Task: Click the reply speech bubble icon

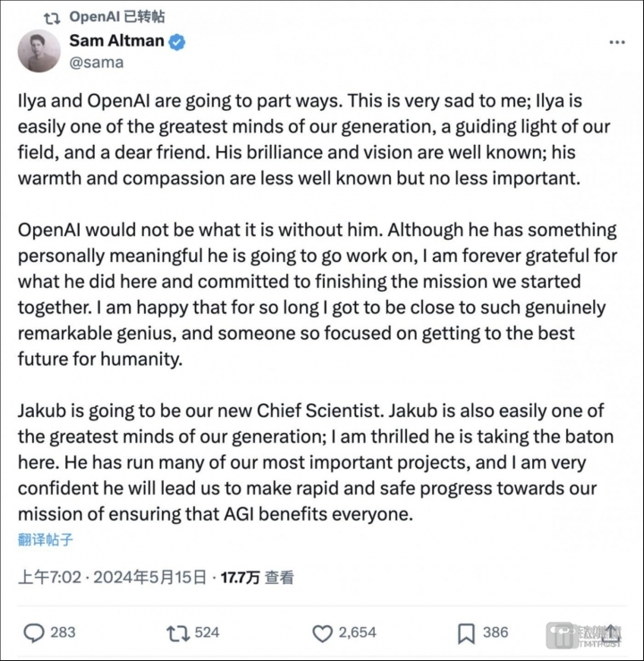Action: 33,632
